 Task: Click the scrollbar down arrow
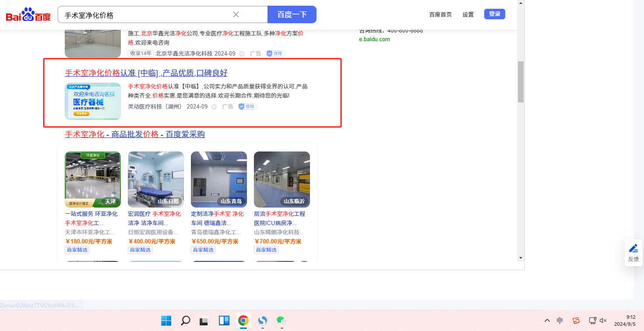(x=521, y=257)
